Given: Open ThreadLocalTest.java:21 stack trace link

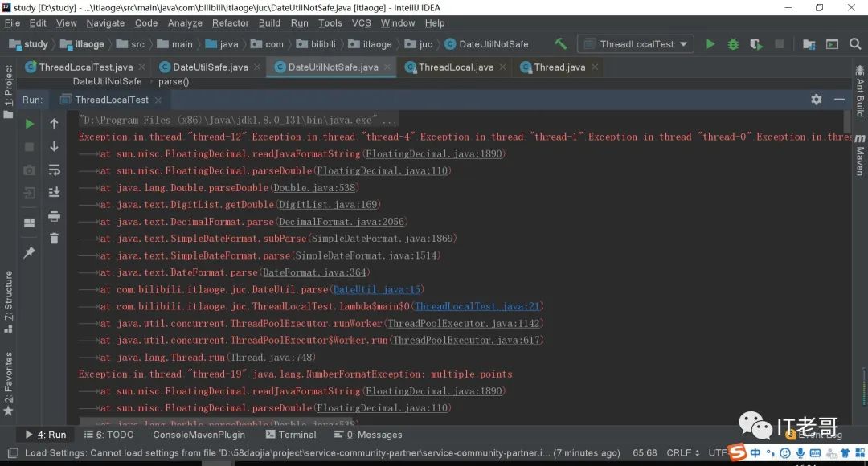Looking at the screenshot, I should pos(477,307).
